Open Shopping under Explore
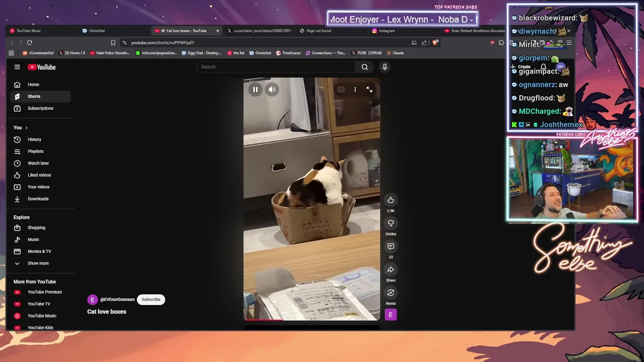This screenshot has height=362, width=644. [x=40, y=228]
